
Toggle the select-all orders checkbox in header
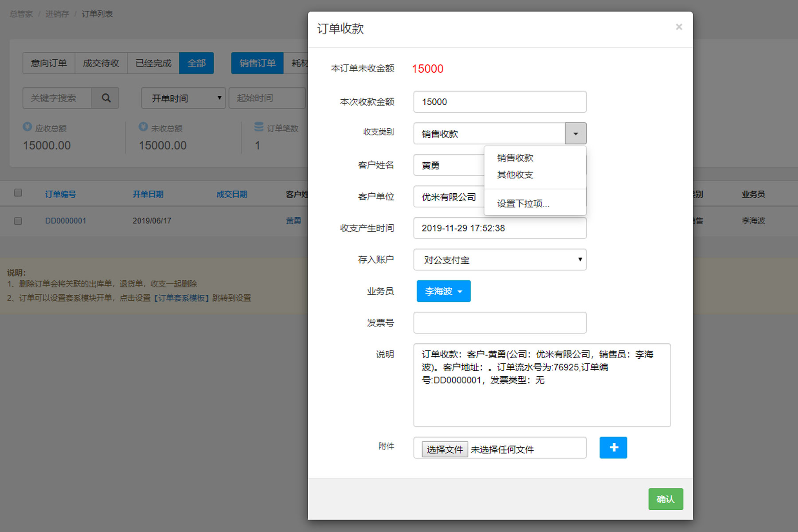[x=18, y=193]
